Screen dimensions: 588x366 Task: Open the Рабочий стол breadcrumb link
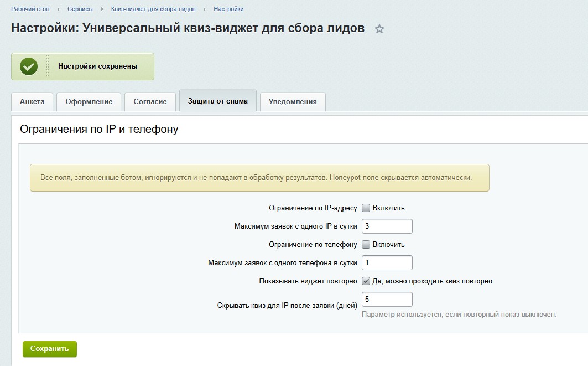coord(30,9)
